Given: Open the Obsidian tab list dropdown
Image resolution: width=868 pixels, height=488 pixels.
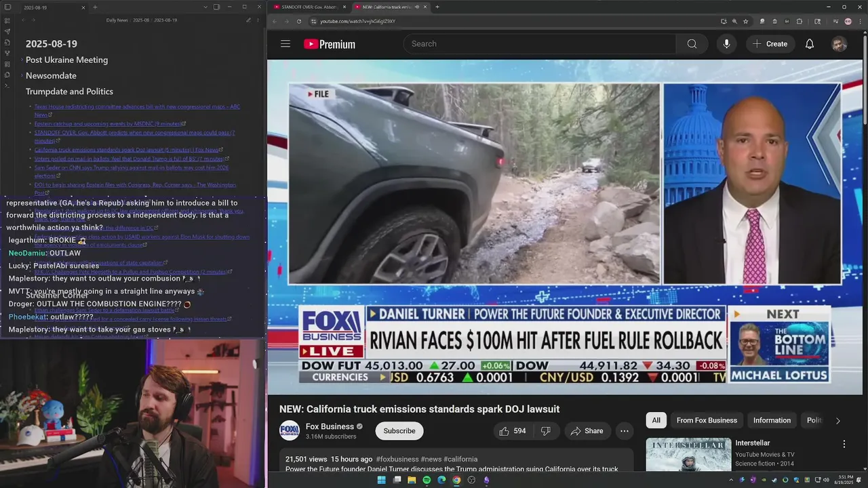Looking at the screenshot, I should 205,7.
